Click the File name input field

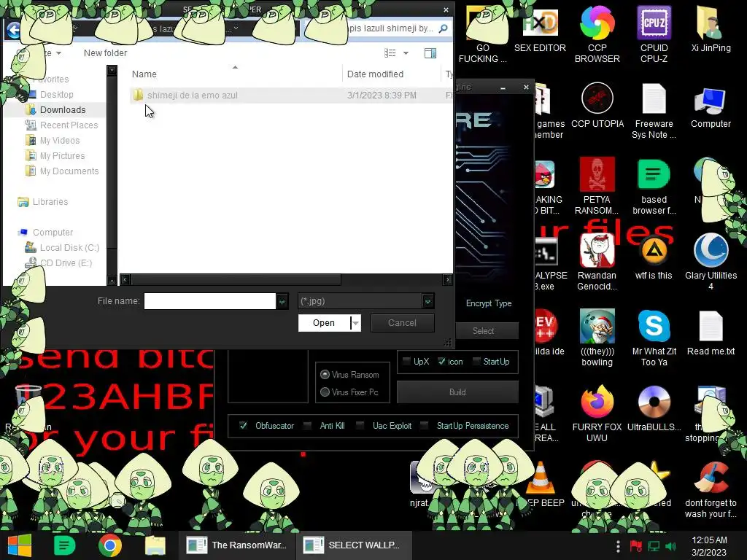(x=209, y=301)
